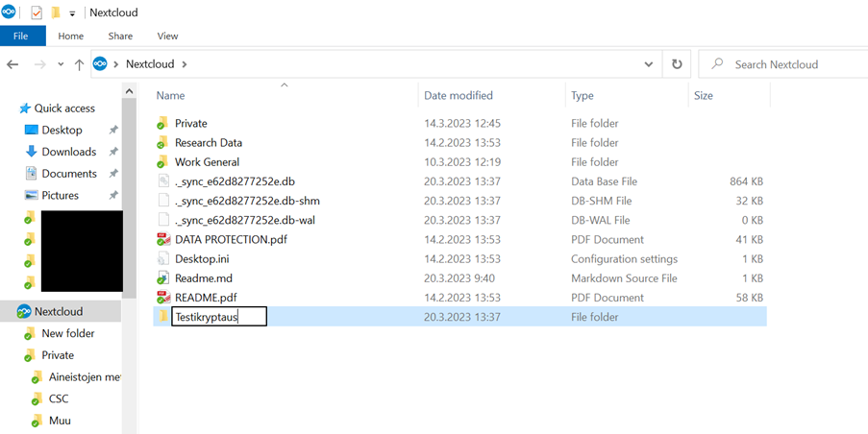Click the Nextcloud cloud icon in navigation pane

(x=24, y=312)
